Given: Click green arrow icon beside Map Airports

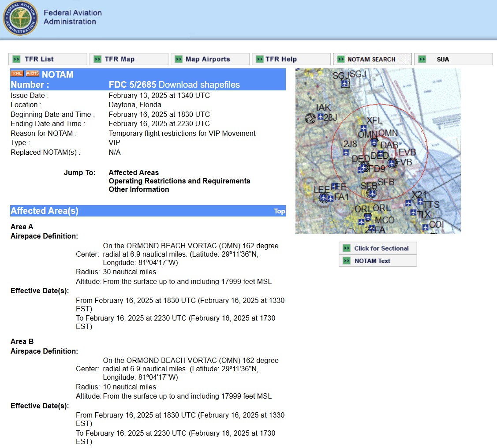Looking at the screenshot, I should click(179, 59).
